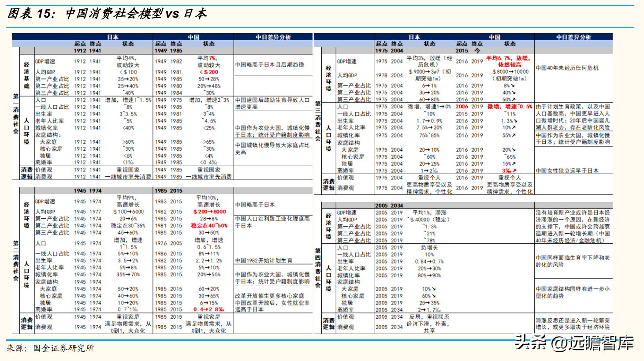Click the note '中国40年未经历任何危机'

[x=567, y=68]
